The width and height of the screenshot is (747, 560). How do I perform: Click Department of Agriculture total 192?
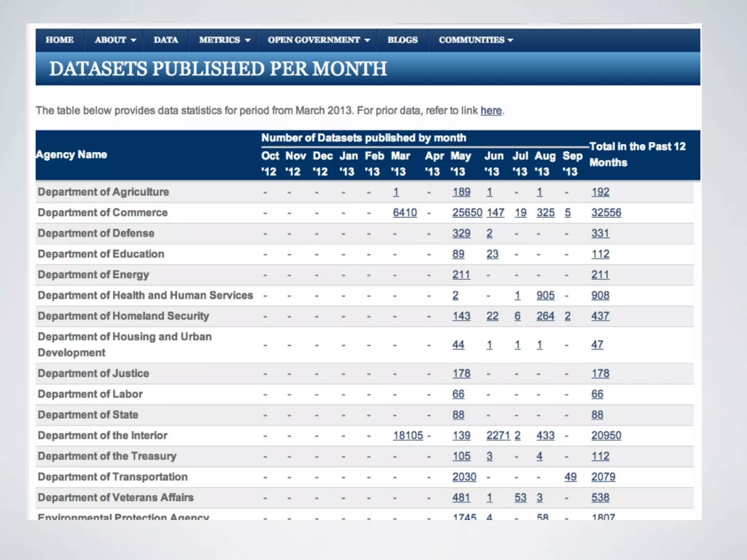tap(600, 192)
